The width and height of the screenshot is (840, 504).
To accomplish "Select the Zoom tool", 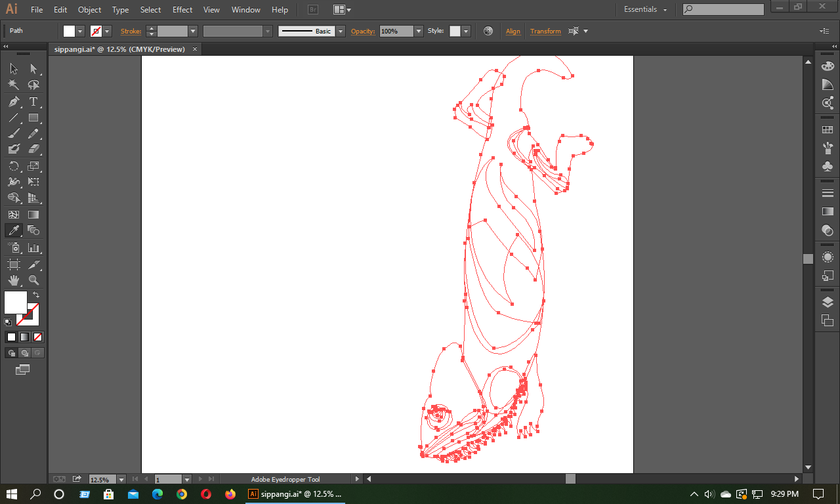I will click(x=33, y=280).
